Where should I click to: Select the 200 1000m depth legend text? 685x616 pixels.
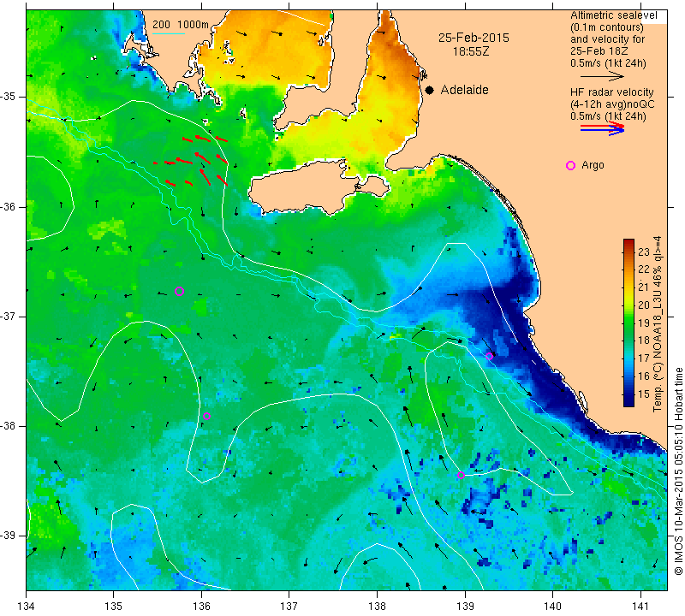[x=181, y=25]
